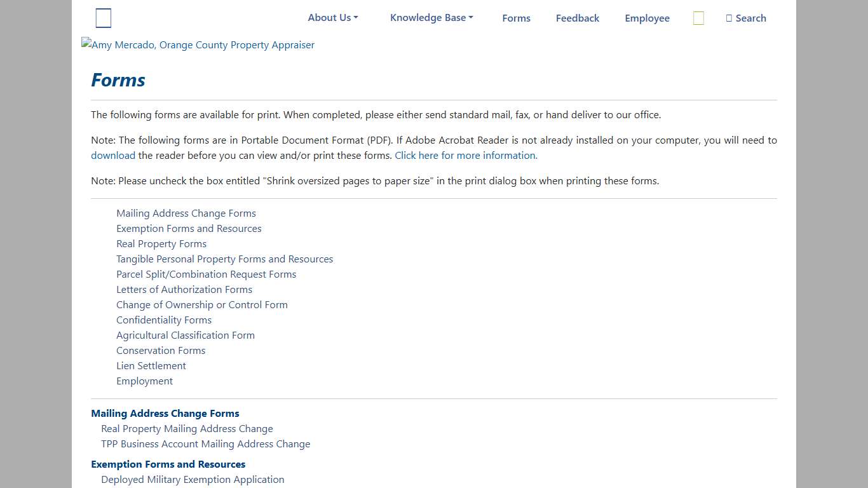Open the Employee navigation link

[x=647, y=18]
